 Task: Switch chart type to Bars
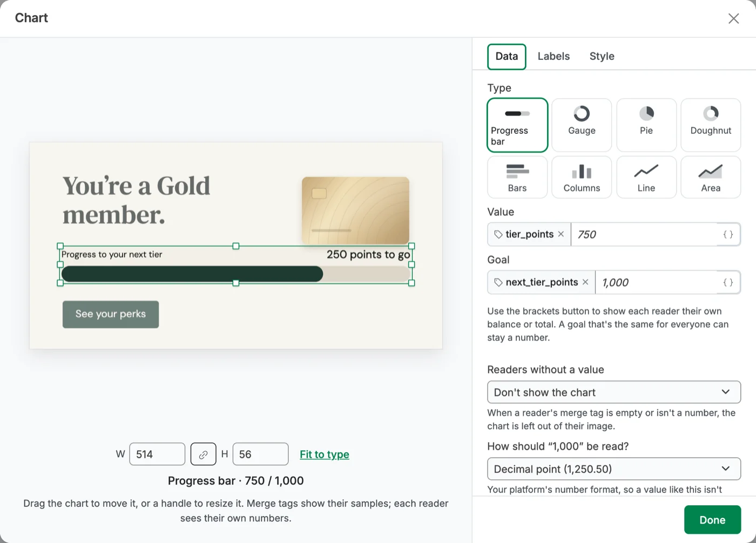(517, 177)
